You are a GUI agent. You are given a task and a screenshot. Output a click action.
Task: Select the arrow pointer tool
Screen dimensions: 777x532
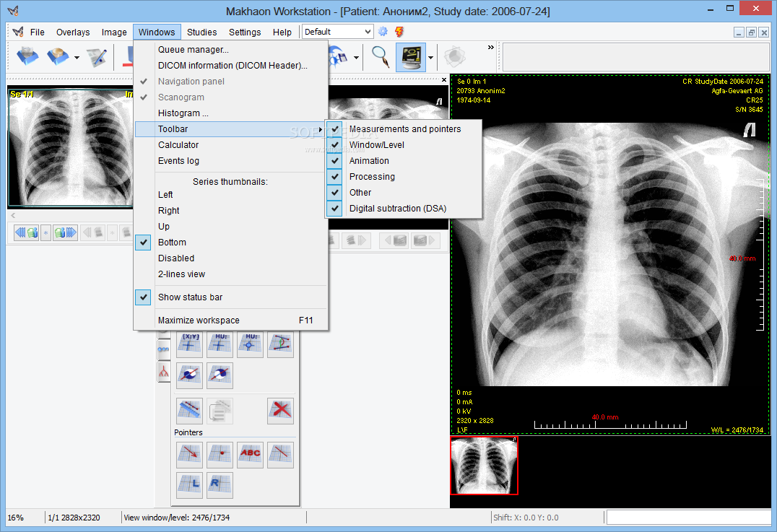click(x=189, y=455)
